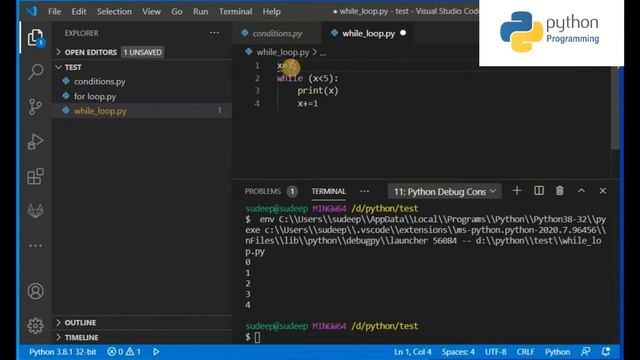This screenshot has height=360, width=640.
Task: Select while_loop.py in the explorer tree
Action: (143, 111)
